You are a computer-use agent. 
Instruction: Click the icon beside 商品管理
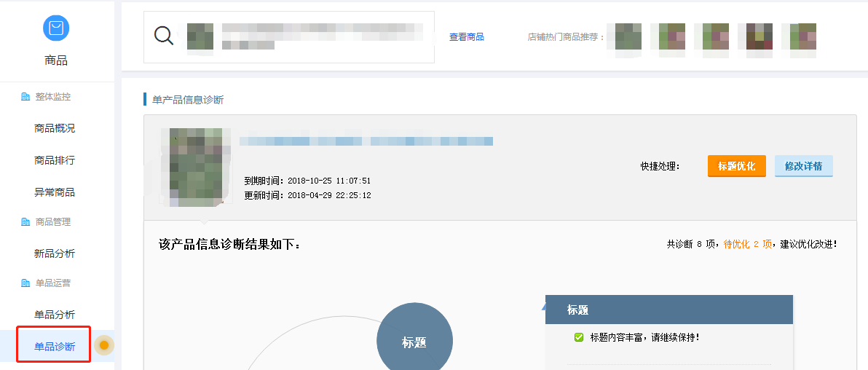click(x=25, y=222)
